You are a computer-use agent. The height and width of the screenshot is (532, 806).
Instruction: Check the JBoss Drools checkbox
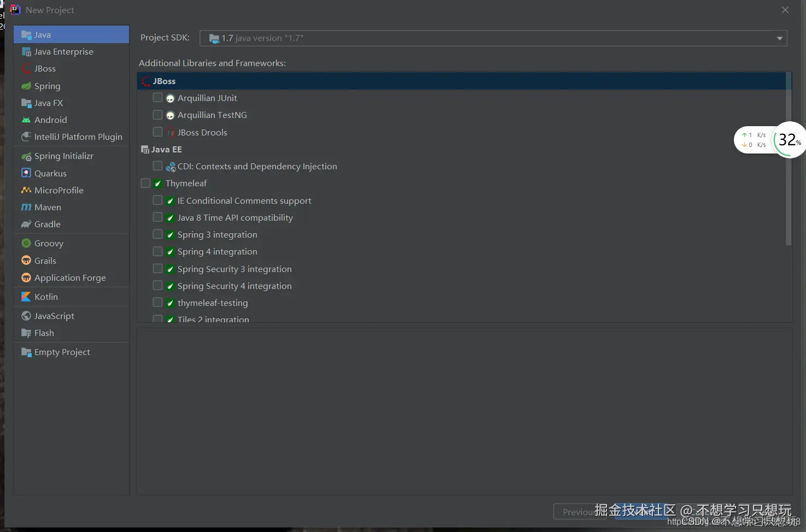(x=157, y=132)
